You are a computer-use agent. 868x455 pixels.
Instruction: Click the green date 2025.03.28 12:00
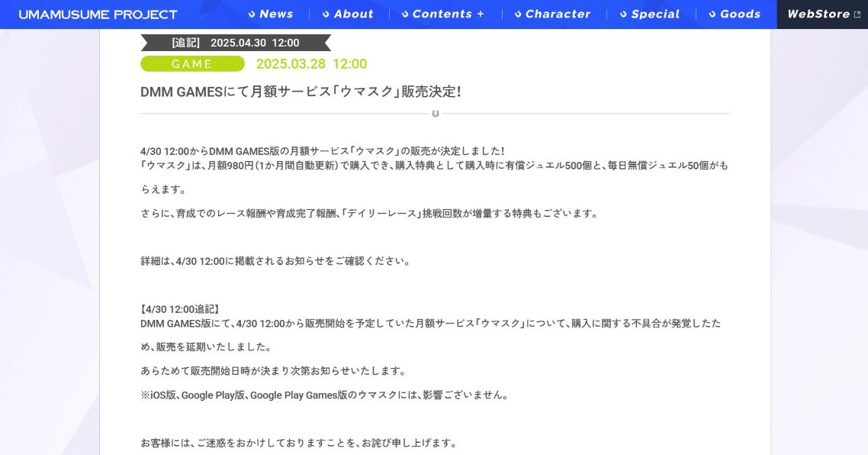coord(311,63)
